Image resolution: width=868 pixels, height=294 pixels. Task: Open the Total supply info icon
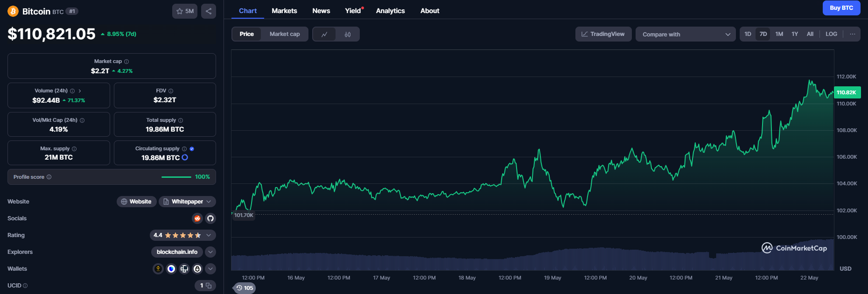(x=181, y=120)
